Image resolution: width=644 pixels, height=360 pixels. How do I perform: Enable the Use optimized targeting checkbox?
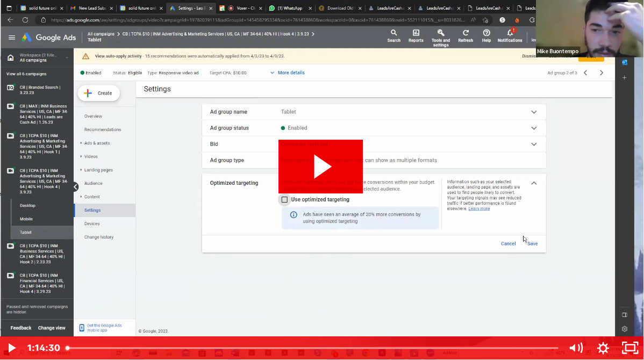coord(284,199)
